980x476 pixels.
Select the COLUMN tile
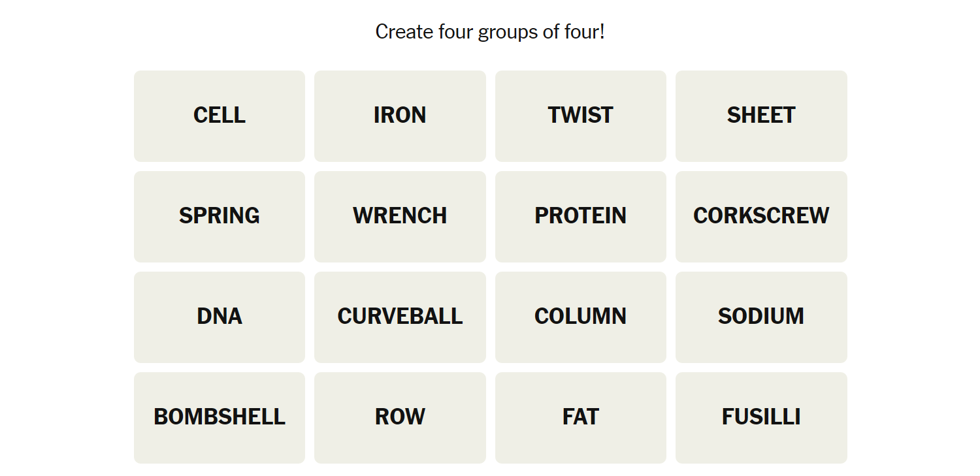click(580, 317)
